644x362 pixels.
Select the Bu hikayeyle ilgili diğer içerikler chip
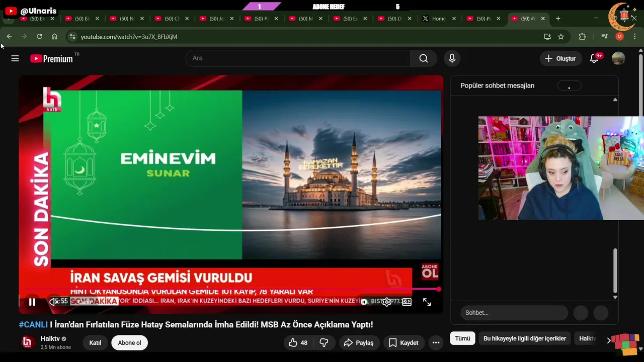525,339
